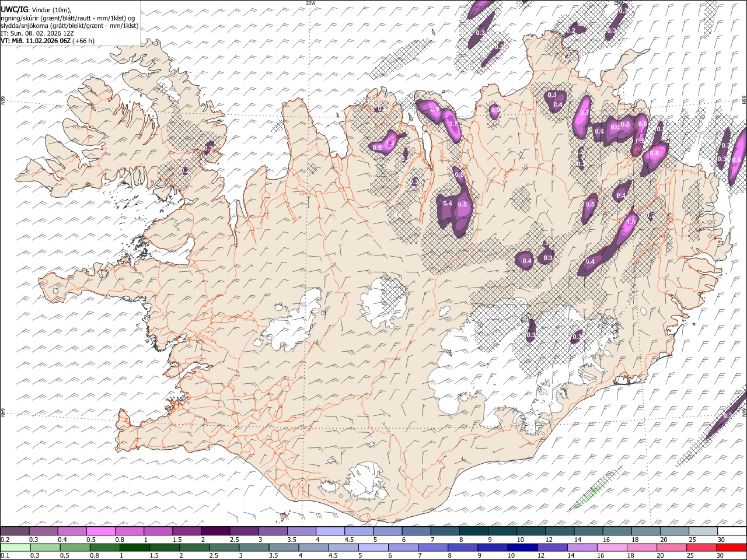Click the 'Vindur (10m)' heading text

pyautogui.click(x=51, y=10)
